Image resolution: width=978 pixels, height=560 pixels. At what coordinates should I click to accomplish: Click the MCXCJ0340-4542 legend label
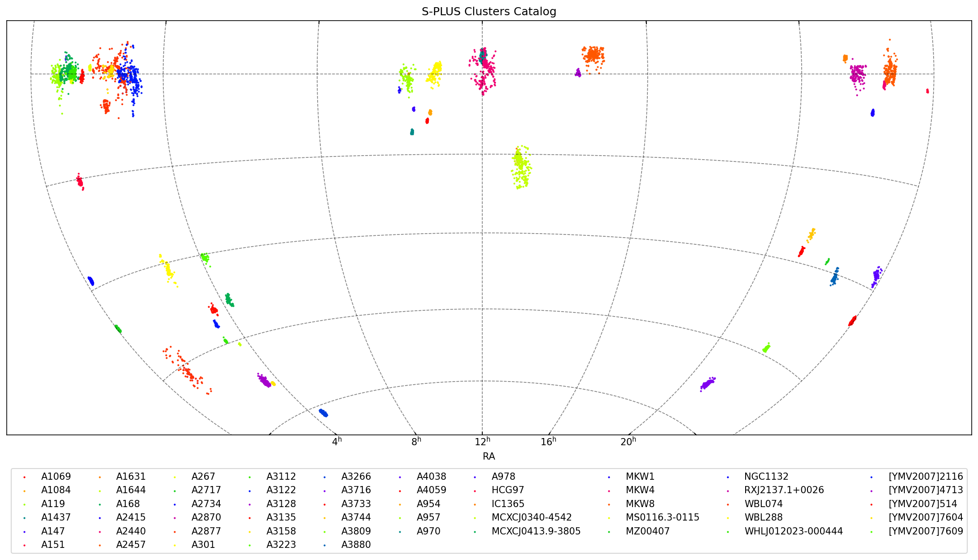pos(531,517)
